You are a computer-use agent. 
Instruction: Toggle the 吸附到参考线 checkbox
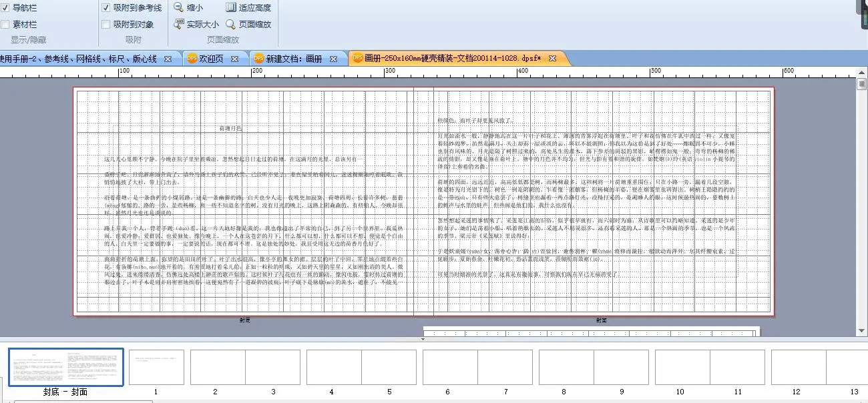point(106,8)
